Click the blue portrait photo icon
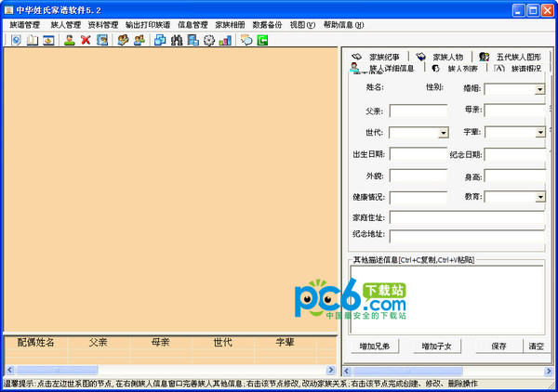Screen dimensions: 558x392 pos(102,40)
